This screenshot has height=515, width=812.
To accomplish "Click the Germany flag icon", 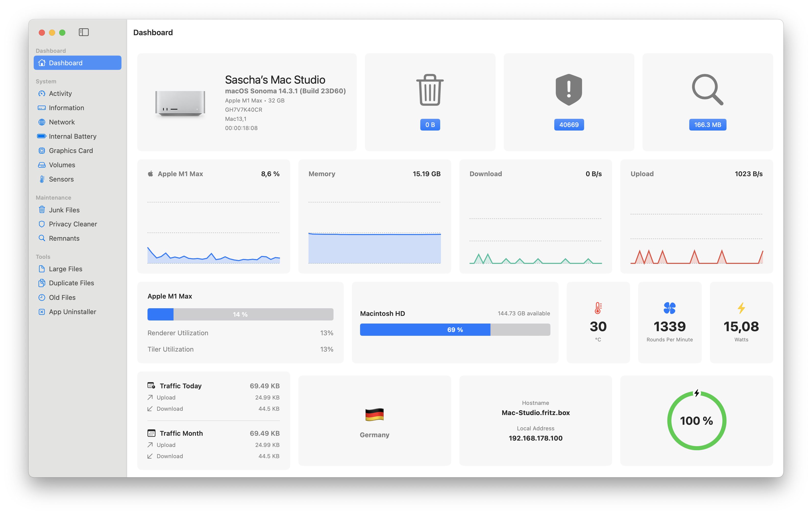I will click(x=374, y=415).
